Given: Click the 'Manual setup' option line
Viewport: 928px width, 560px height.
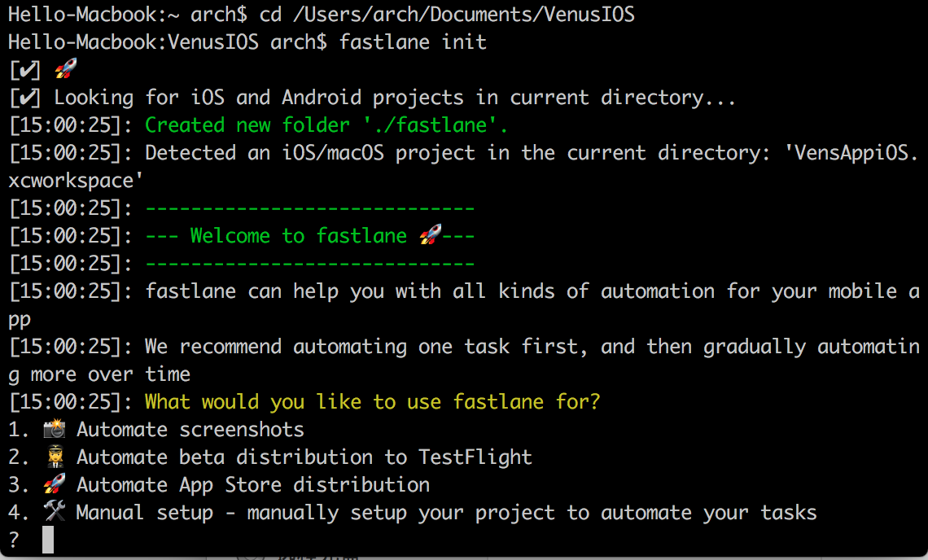Looking at the screenshot, I should click(446, 513).
